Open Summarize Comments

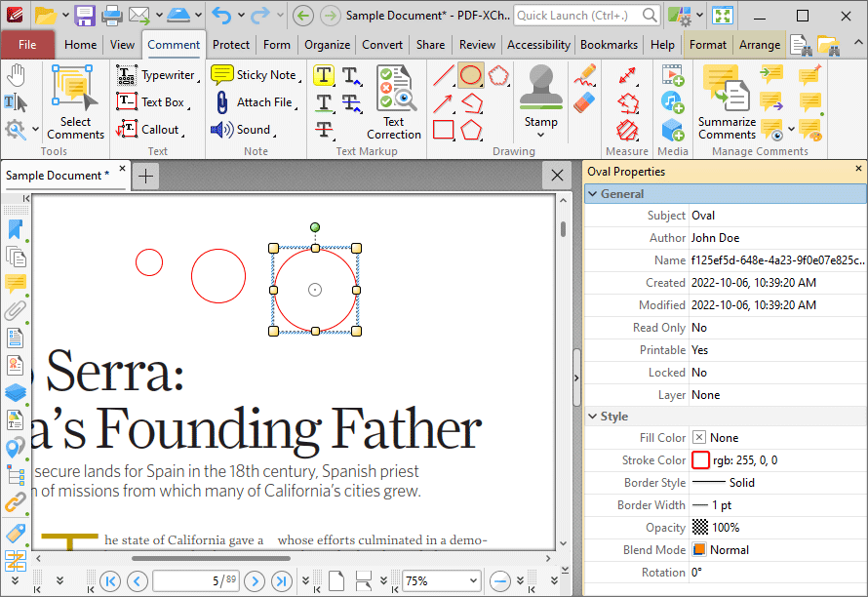(x=727, y=101)
